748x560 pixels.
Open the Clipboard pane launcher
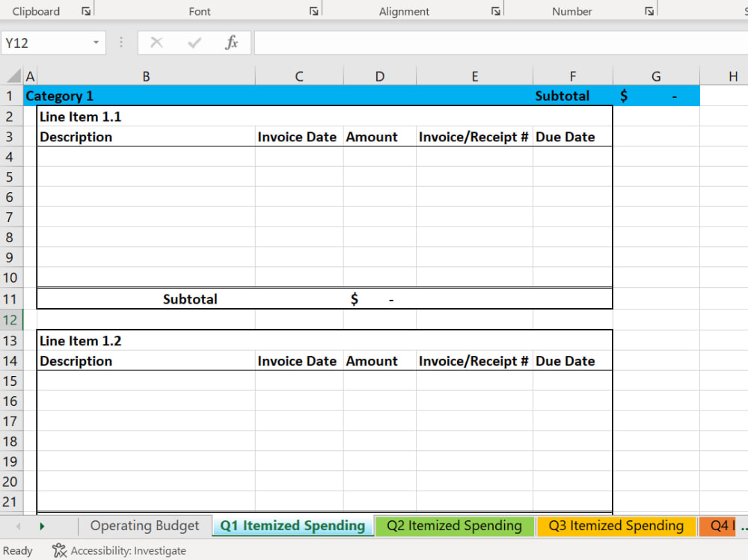(x=85, y=10)
